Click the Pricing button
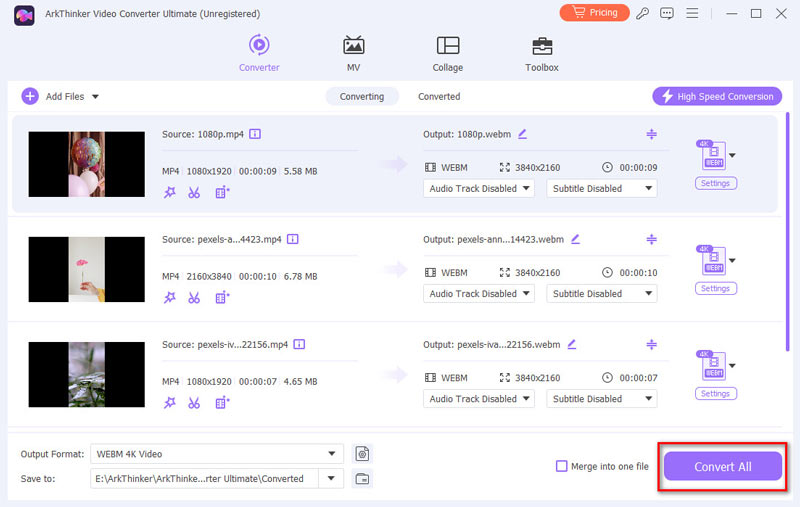The image size is (800, 507). tap(594, 13)
